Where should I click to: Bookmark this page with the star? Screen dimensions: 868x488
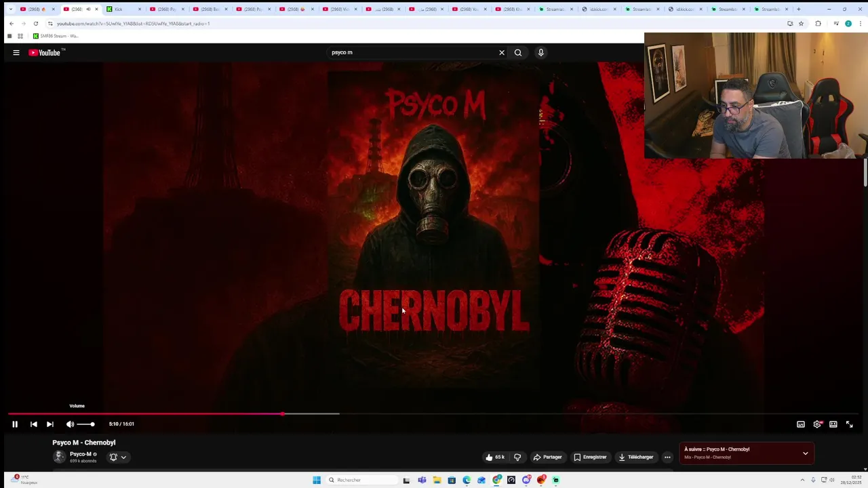[801, 24]
